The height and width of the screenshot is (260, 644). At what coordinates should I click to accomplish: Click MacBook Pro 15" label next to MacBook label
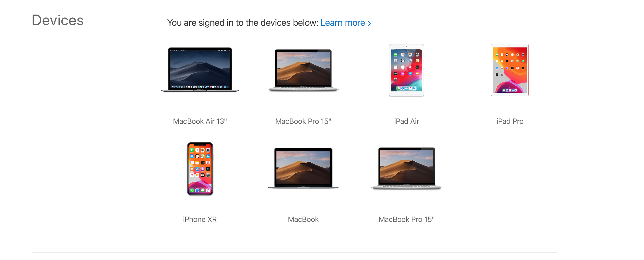coord(406,220)
